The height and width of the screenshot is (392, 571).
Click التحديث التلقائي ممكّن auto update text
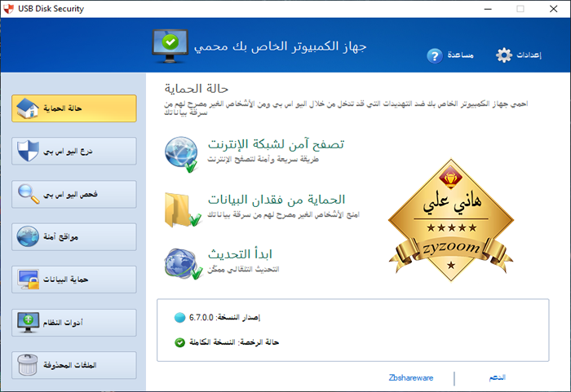[x=243, y=269]
